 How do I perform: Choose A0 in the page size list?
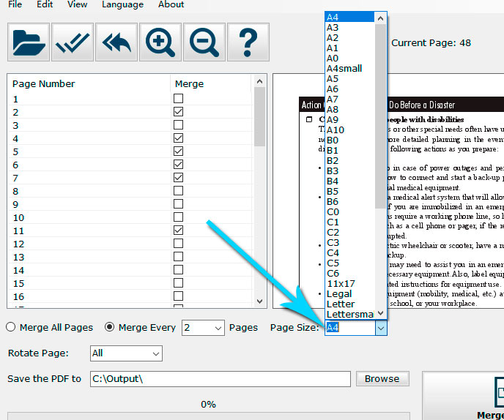349,58
